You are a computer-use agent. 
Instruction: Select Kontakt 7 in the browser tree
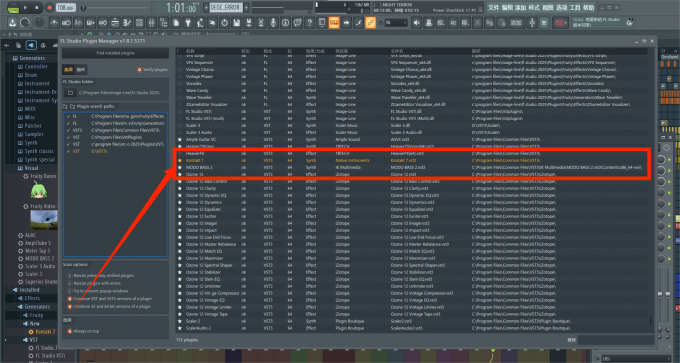click(x=45, y=332)
